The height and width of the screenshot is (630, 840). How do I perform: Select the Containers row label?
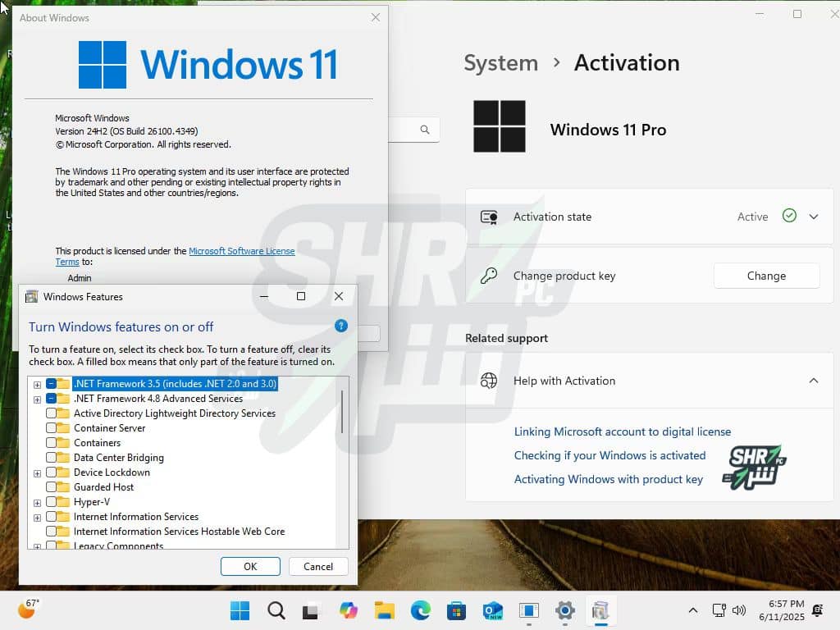point(98,443)
